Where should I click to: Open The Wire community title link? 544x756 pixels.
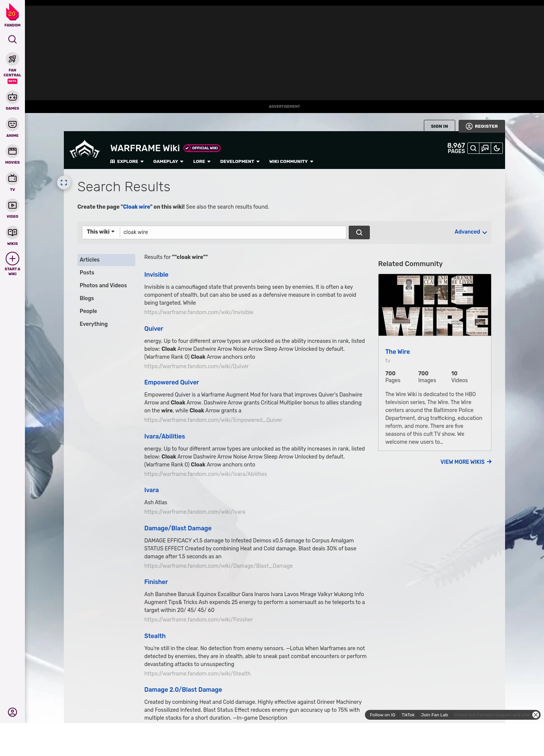397,352
